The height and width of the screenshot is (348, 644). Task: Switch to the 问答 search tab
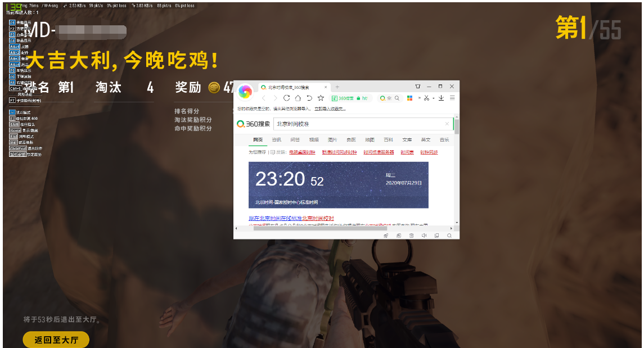[295, 140]
